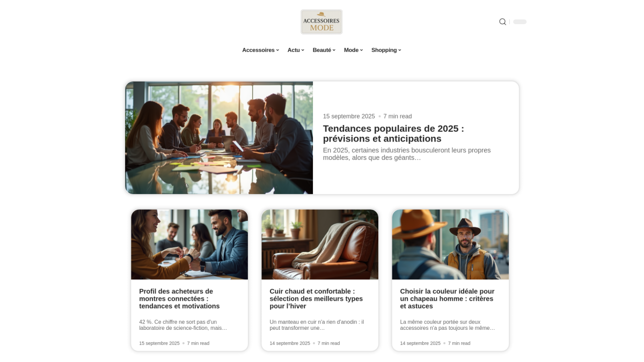Open the search magnifier icon
This screenshot has width=644, height=362.
tap(502, 22)
